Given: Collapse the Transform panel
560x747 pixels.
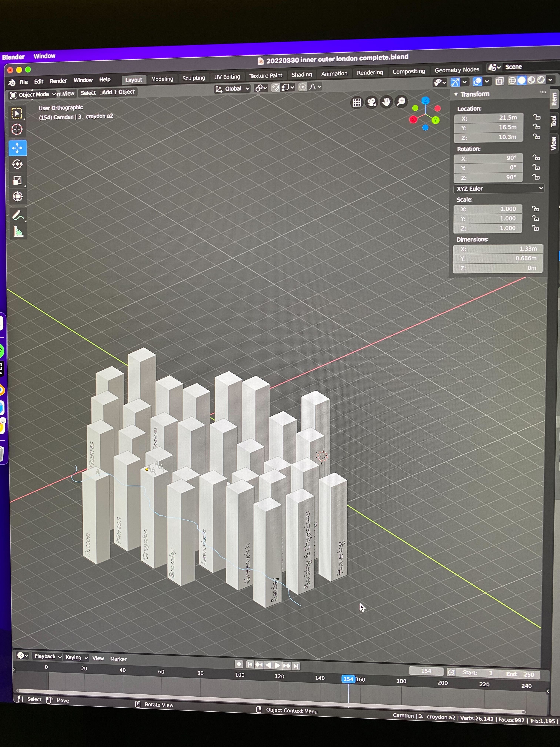Looking at the screenshot, I should click(456, 94).
